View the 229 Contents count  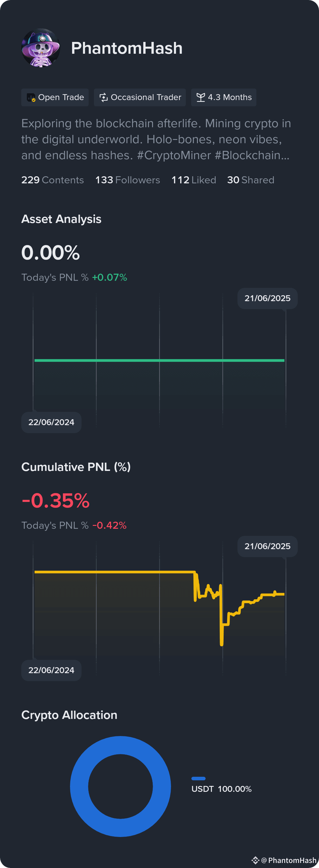[x=53, y=180]
